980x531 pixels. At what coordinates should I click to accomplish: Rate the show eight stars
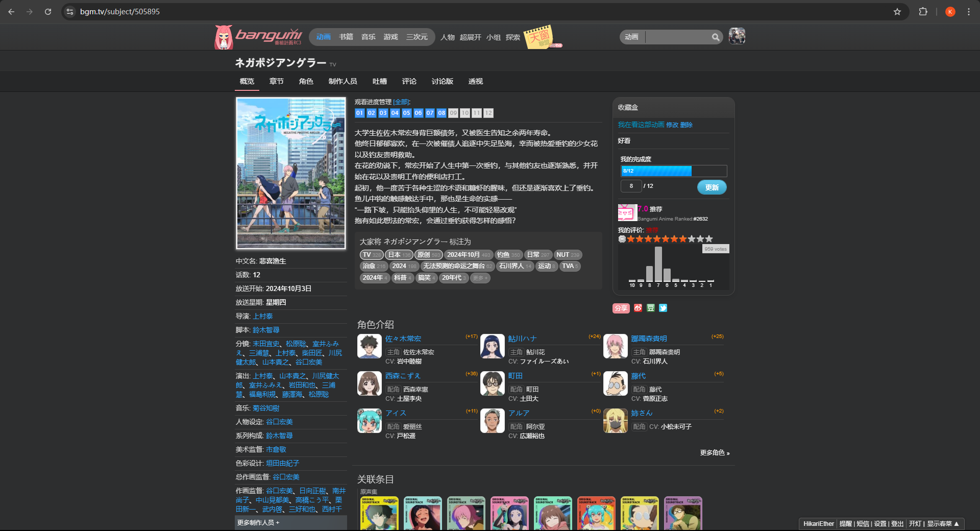pos(692,239)
